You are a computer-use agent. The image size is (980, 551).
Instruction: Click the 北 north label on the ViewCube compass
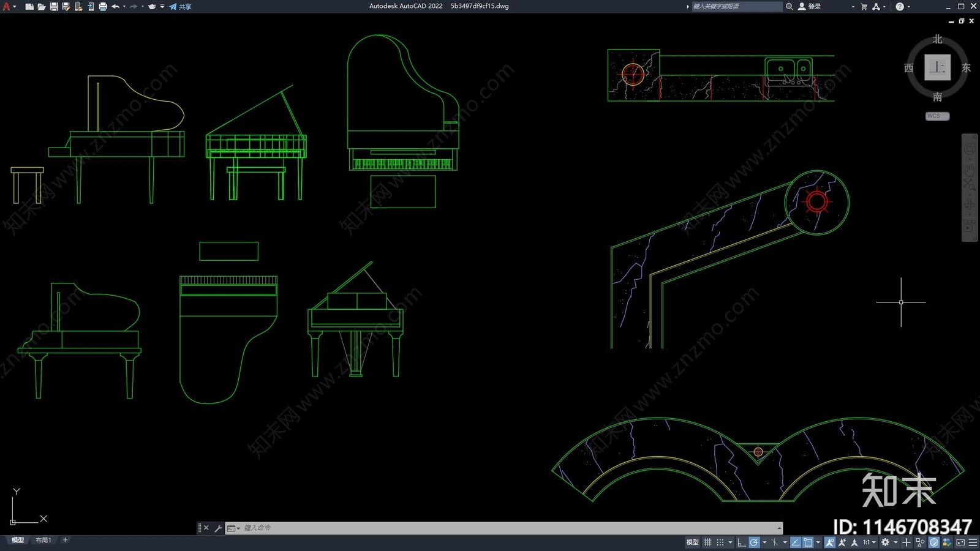point(937,39)
